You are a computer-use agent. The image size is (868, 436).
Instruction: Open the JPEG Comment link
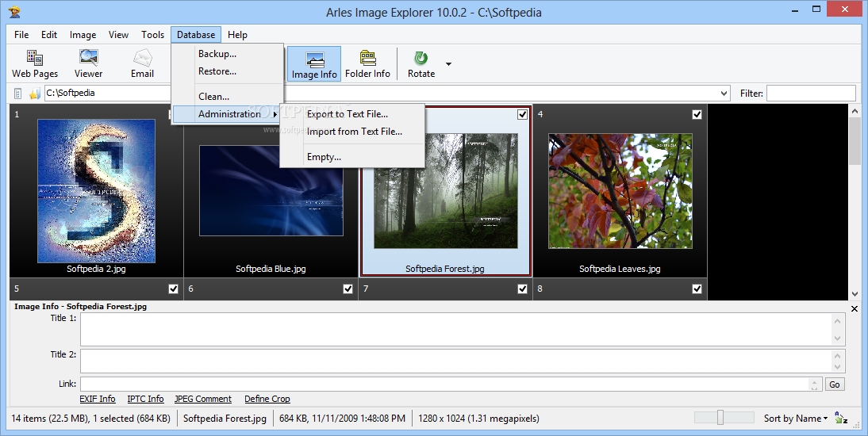[203, 399]
